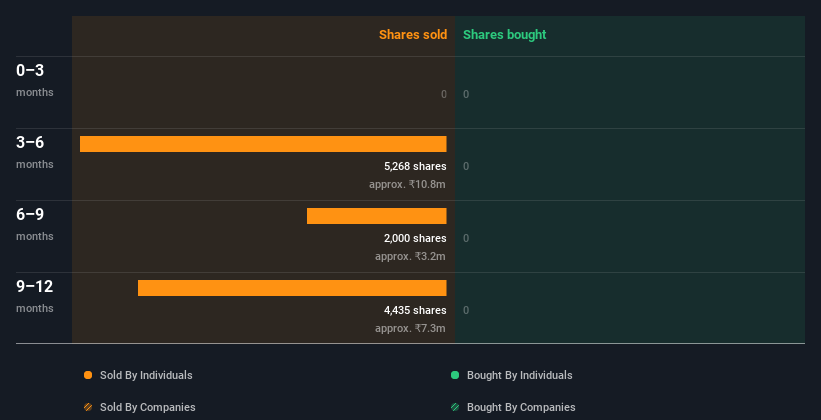This screenshot has width=821, height=420.
Task: Click the approx. ₹7.3m value text
Action: 410,328
